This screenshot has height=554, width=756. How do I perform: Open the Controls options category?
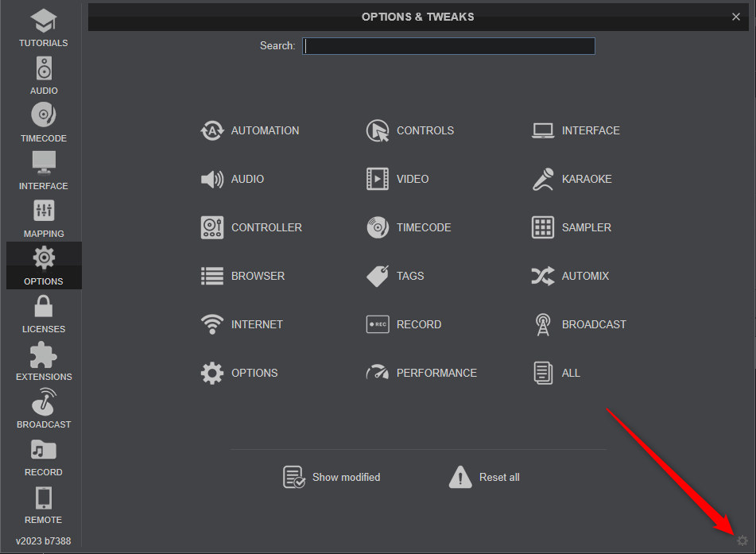pos(410,130)
